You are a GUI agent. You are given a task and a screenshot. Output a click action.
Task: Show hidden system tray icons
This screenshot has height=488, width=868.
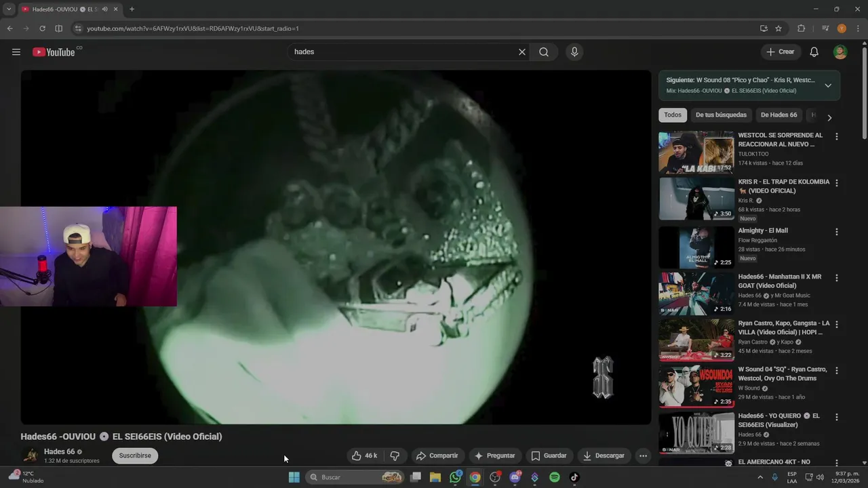point(759,477)
